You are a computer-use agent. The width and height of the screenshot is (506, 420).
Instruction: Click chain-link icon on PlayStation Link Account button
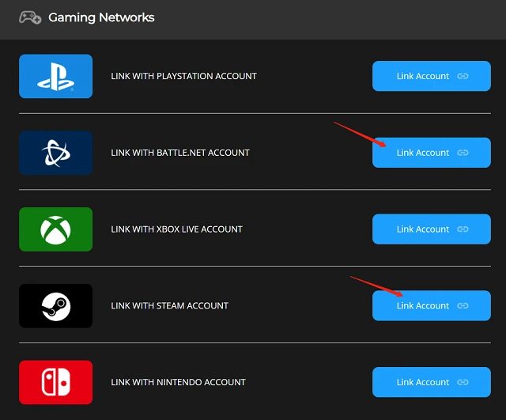click(463, 76)
